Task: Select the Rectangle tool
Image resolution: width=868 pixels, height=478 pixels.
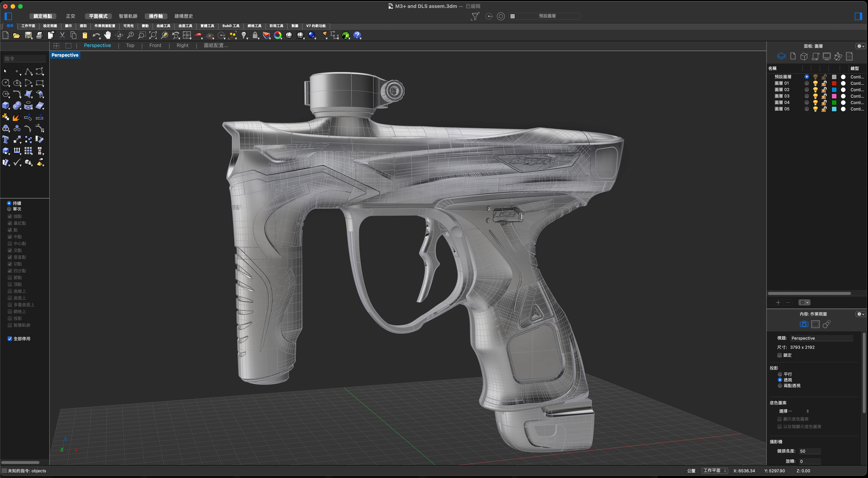Action: click(40, 83)
